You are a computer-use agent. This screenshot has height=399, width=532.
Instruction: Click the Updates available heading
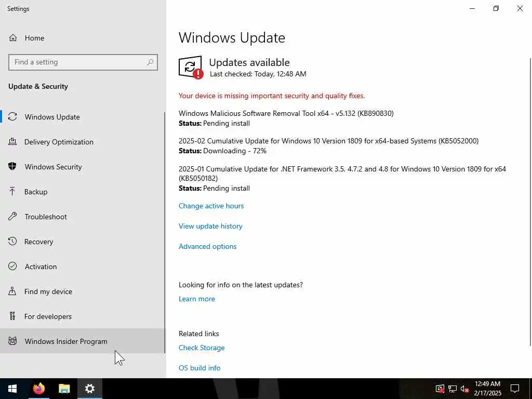(249, 62)
